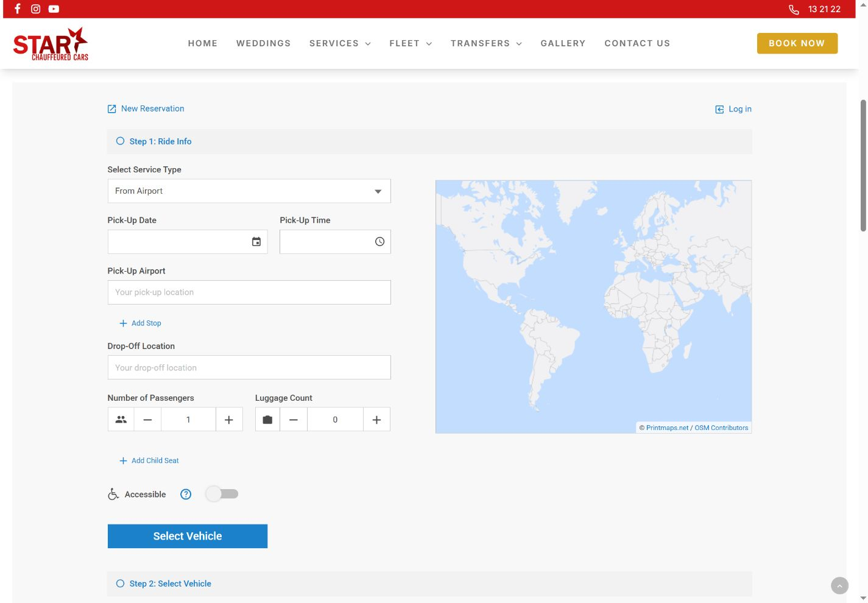Screen dimensions: 868x603
Task: Decrease the number of passengers
Action: coord(147,420)
